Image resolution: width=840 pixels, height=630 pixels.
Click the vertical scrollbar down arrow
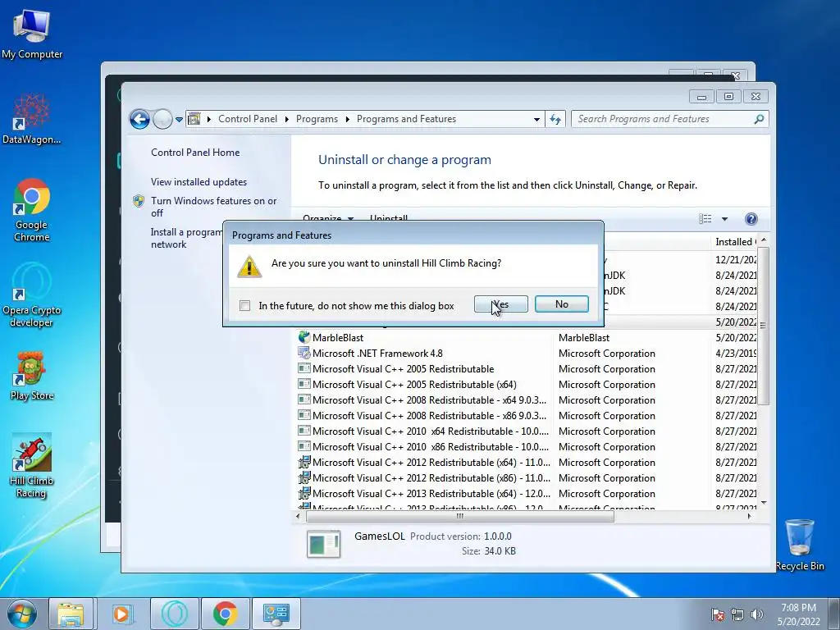[x=764, y=503]
